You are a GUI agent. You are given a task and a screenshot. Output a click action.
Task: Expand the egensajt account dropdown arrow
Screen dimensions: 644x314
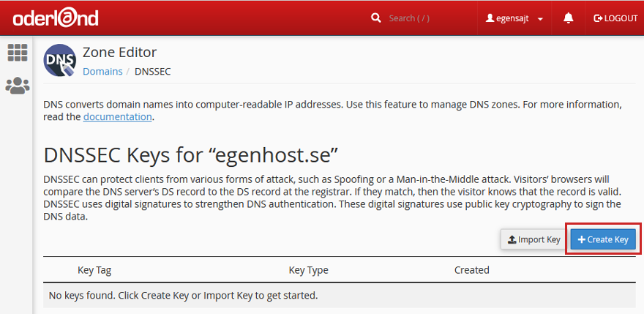(540, 19)
